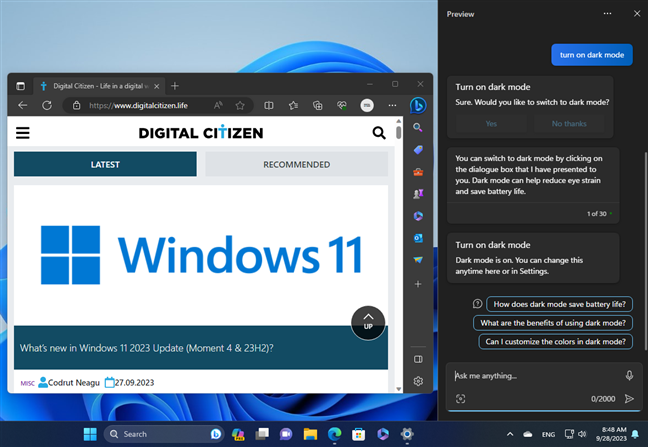Click the UP scroll-to-top button
Image resolution: width=648 pixels, height=447 pixels.
(x=368, y=323)
